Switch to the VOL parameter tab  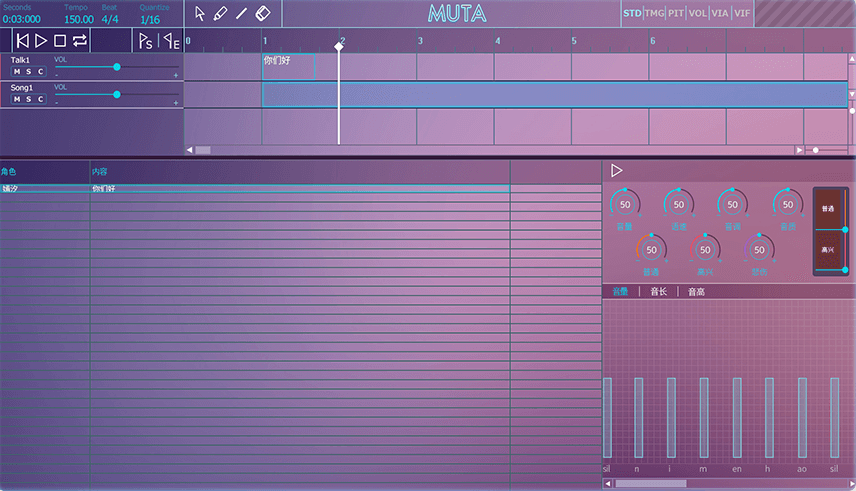(x=698, y=13)
